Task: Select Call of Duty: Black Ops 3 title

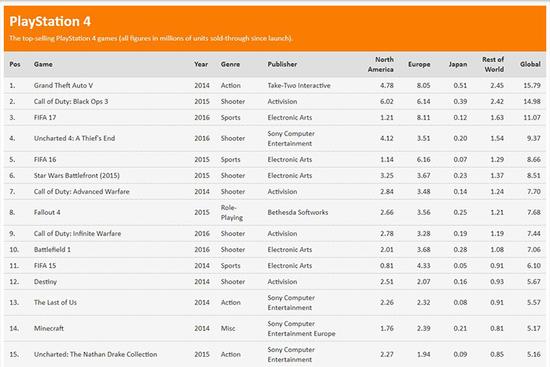Action: coord(71,101)
